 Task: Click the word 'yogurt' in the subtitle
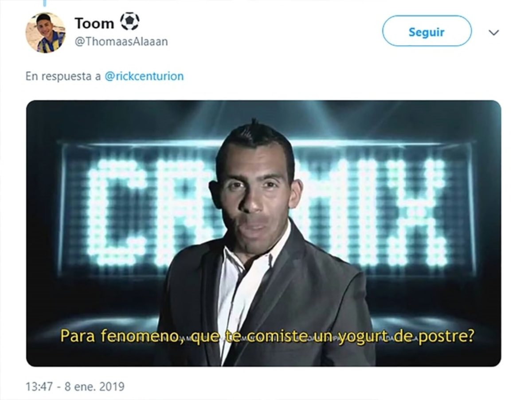click(362, 336)
